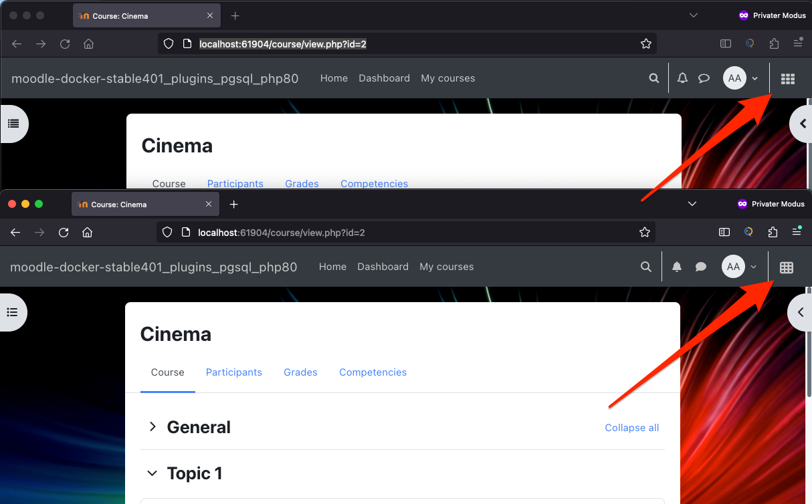Click the tracking protection shield icon
Screen dimensions: 812x504
click(x=167, y=232)
